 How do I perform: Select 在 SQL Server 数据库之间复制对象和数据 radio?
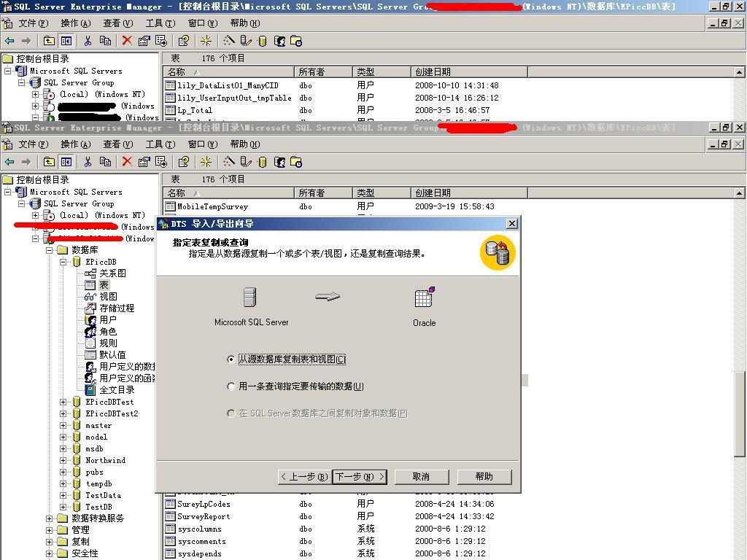coord(231,413)
